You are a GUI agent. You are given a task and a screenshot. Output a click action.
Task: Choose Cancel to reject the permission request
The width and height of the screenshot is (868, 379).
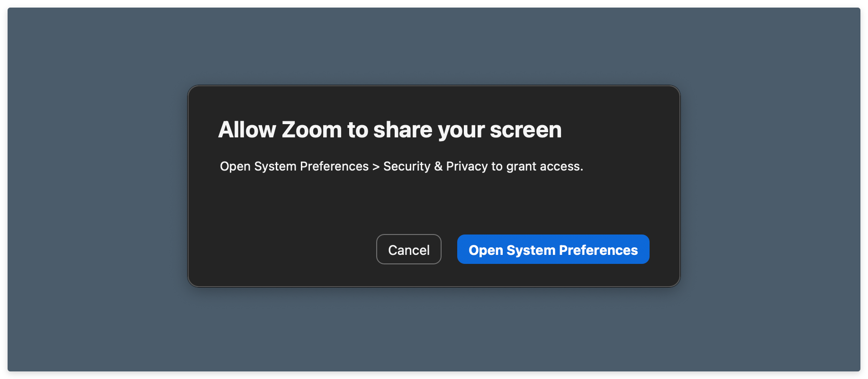tap(408, 249)
